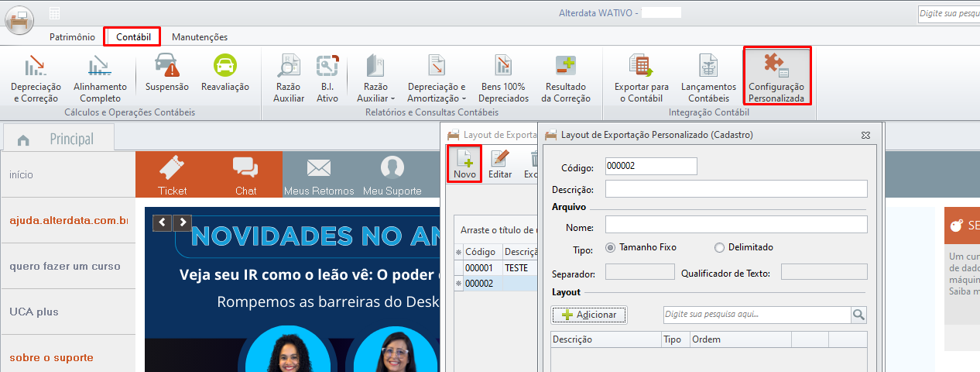Image resolution: width=980 pixels, height=372 pixels.
Task: Go to next banner slide arrow
Action: click(x=182, y=223)
